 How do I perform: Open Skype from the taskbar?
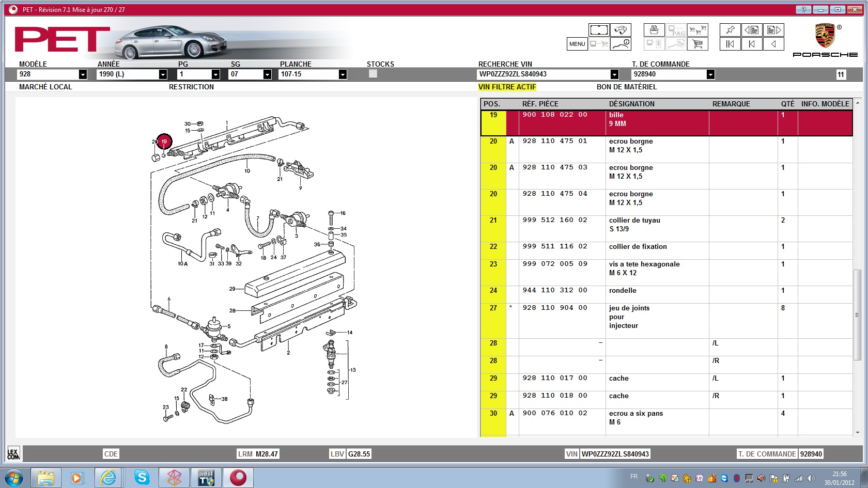tap(142, 478)
